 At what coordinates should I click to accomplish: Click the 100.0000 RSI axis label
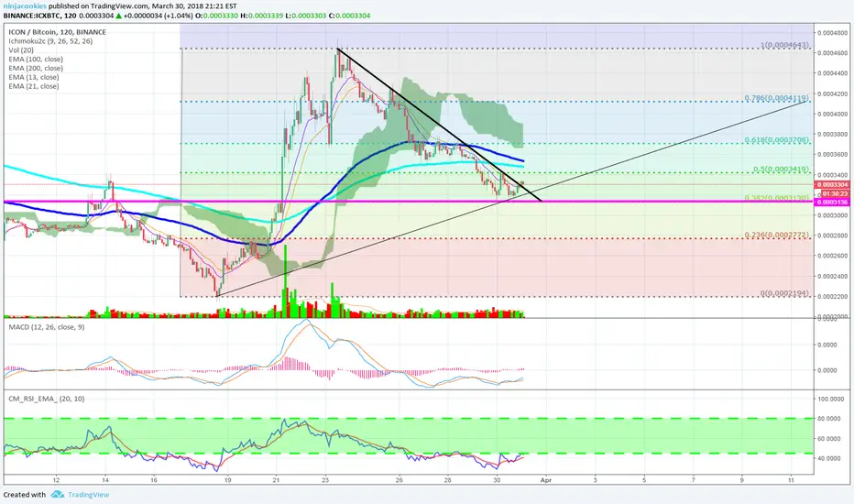coord(833,399)
